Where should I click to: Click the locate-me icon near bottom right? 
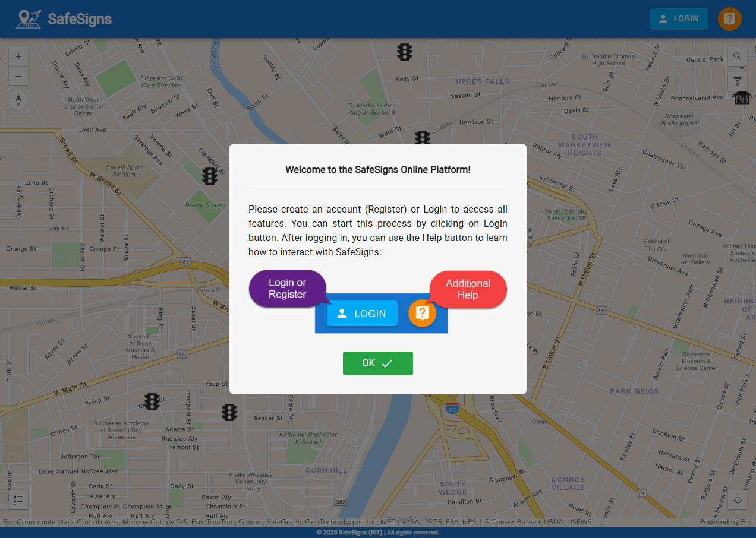737,501
